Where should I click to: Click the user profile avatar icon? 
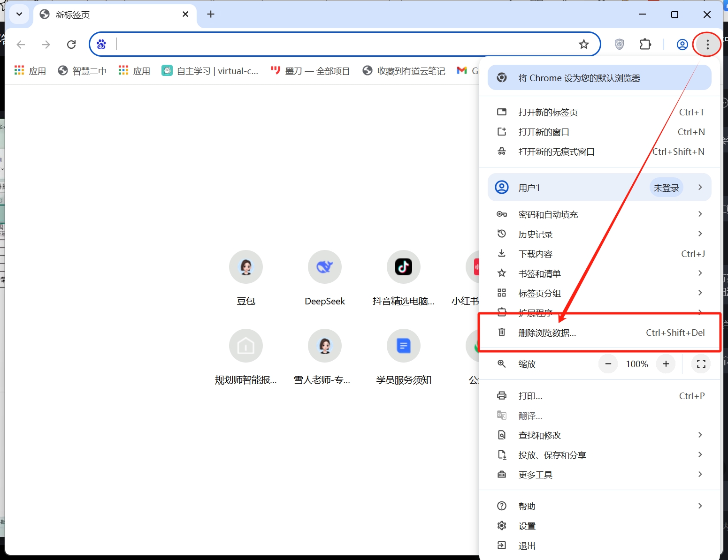(x=682, y=44)
